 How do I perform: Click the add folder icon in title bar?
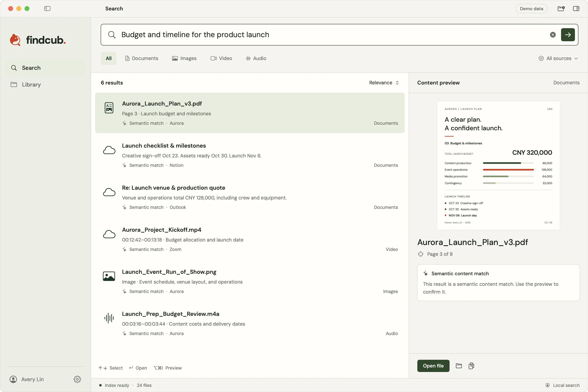pyautogui.click(x=561, y=9)
